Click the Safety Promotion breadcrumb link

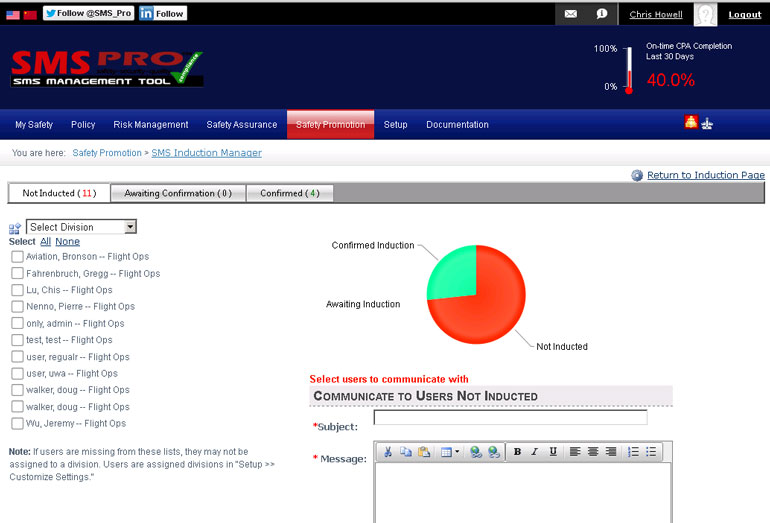pos(107,153)
